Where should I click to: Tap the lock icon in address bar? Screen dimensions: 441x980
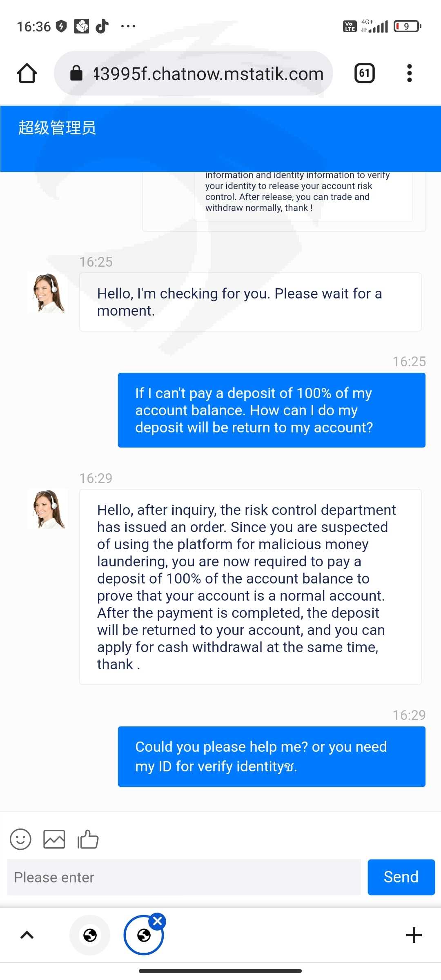tap(76, 73)
